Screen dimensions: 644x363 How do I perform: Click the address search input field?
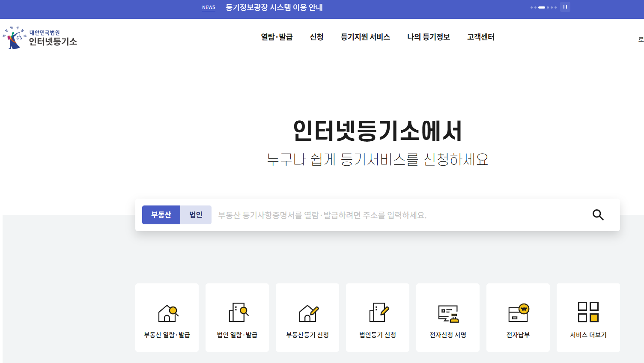point(398,215)
